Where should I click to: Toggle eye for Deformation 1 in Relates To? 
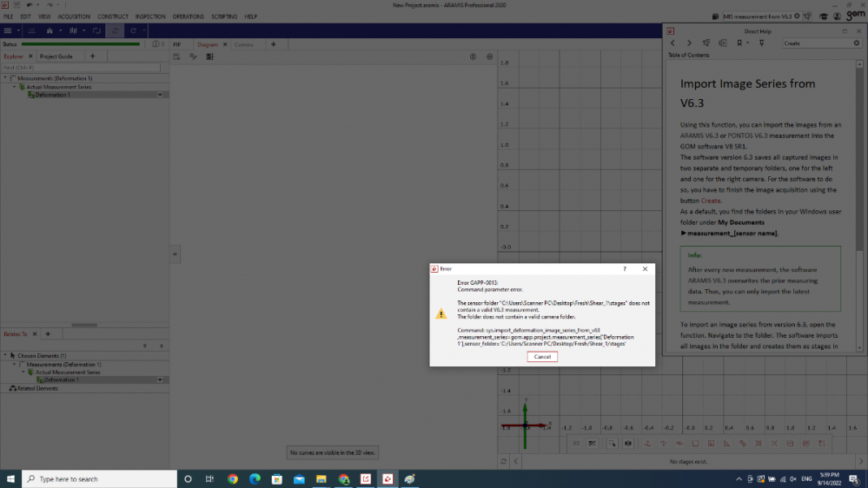160,380
